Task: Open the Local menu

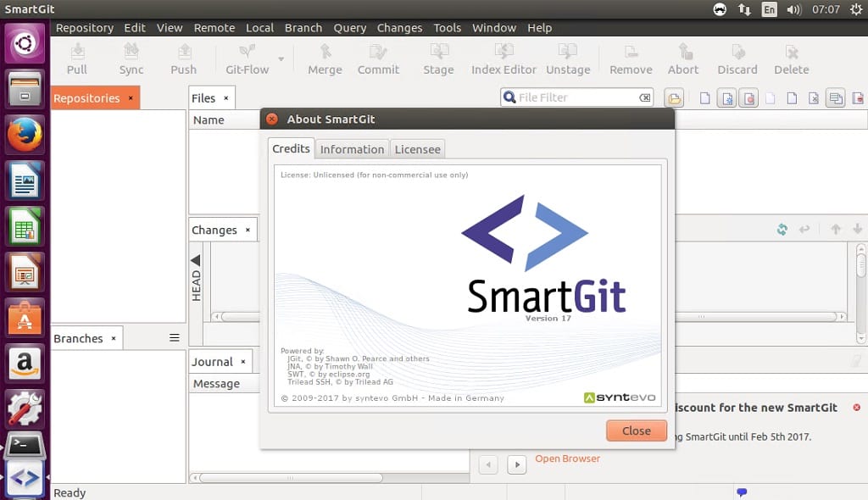Action: click(x=259, y=28)
